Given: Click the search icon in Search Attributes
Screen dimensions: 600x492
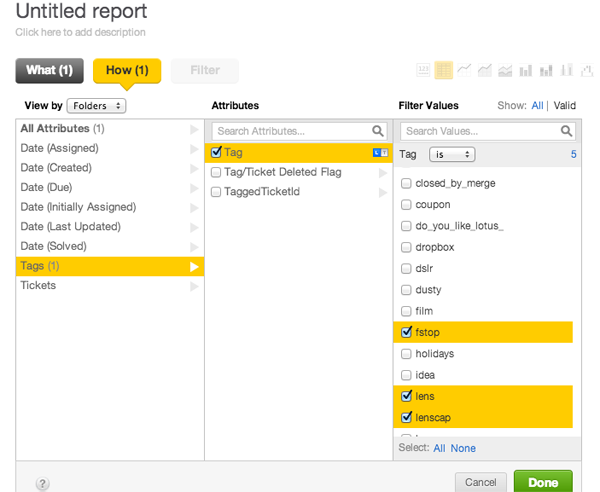Looking at the screenshot, I should point(378,131).
